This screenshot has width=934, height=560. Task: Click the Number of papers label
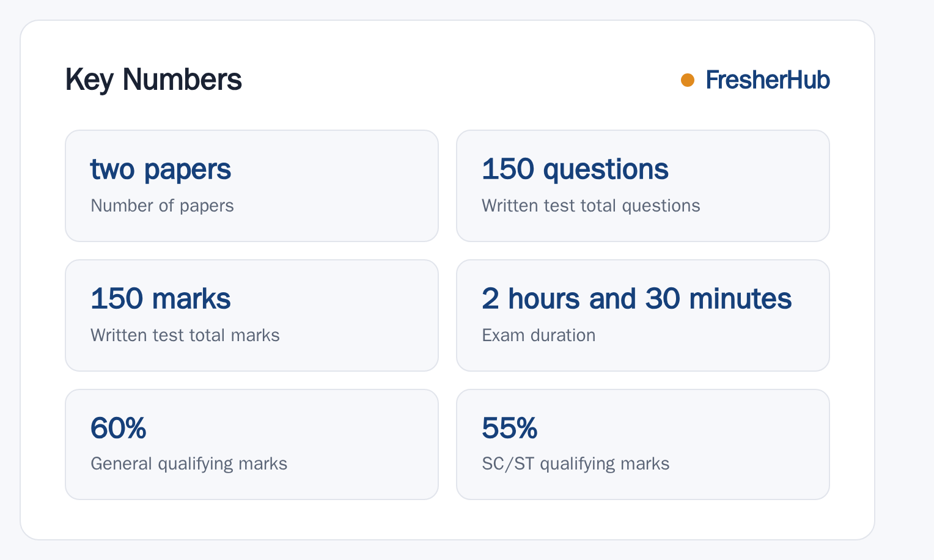(x=162, y=206)
